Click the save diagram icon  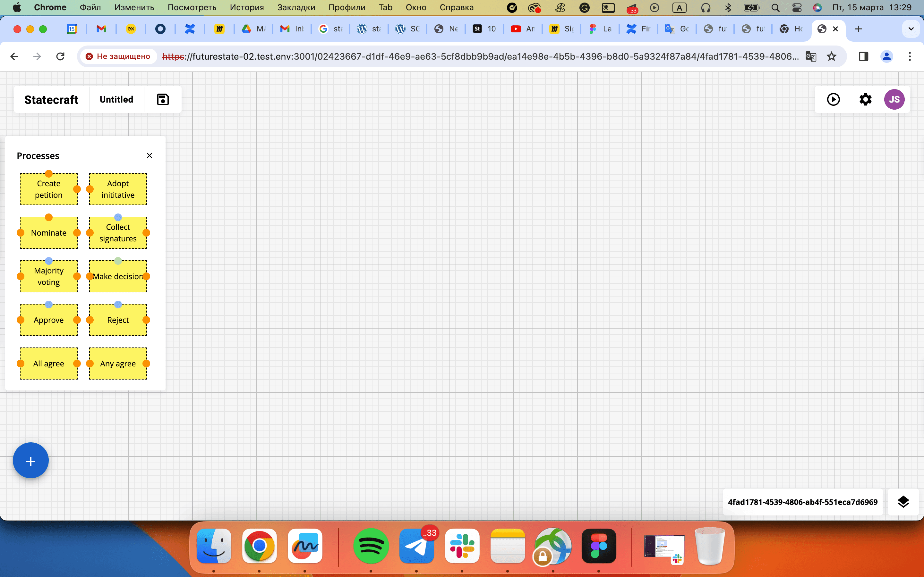tap(163, 99)
